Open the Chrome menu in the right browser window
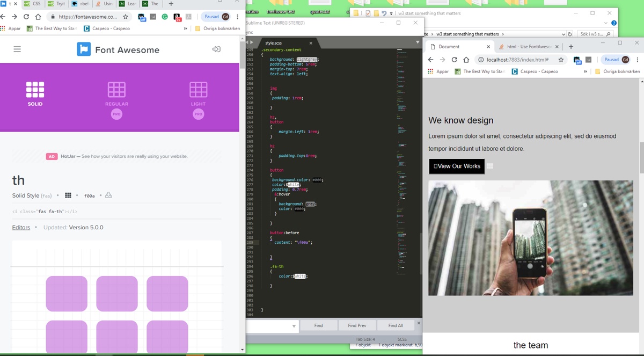 (x=638, y=60)
